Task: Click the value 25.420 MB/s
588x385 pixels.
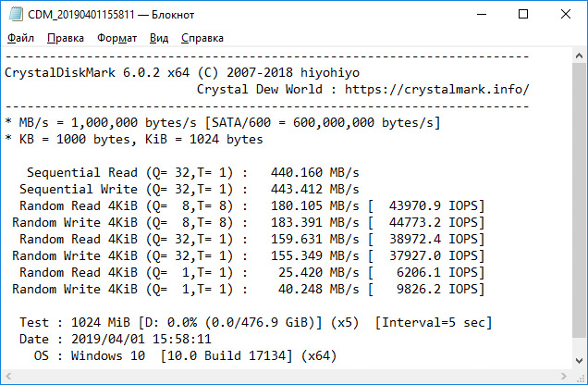Action: tap(319, 272)
